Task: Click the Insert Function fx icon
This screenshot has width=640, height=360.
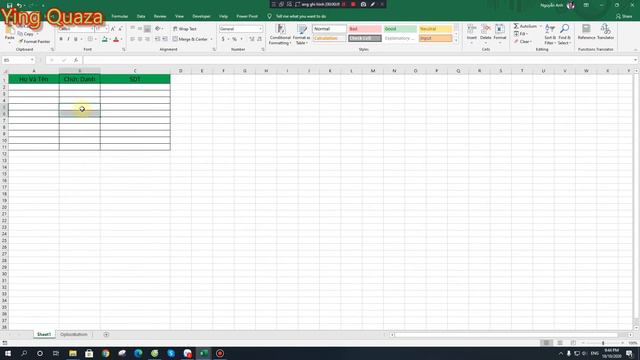Action: [x=76, y=60]
